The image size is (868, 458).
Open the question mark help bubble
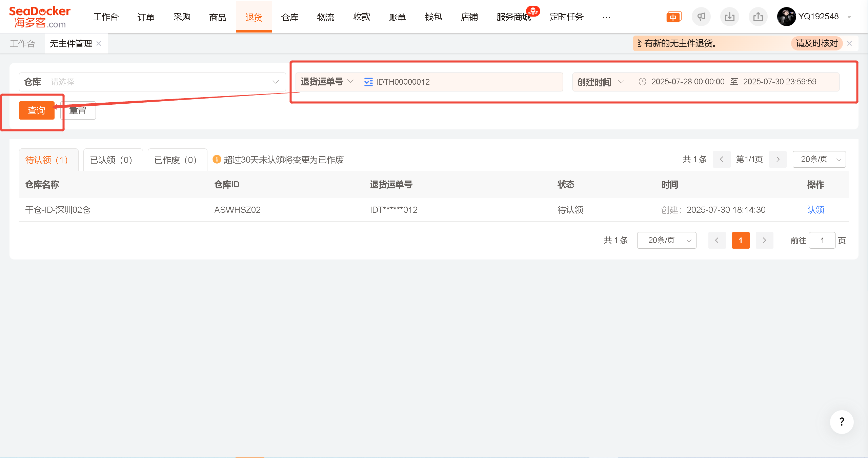pos(842,422)
